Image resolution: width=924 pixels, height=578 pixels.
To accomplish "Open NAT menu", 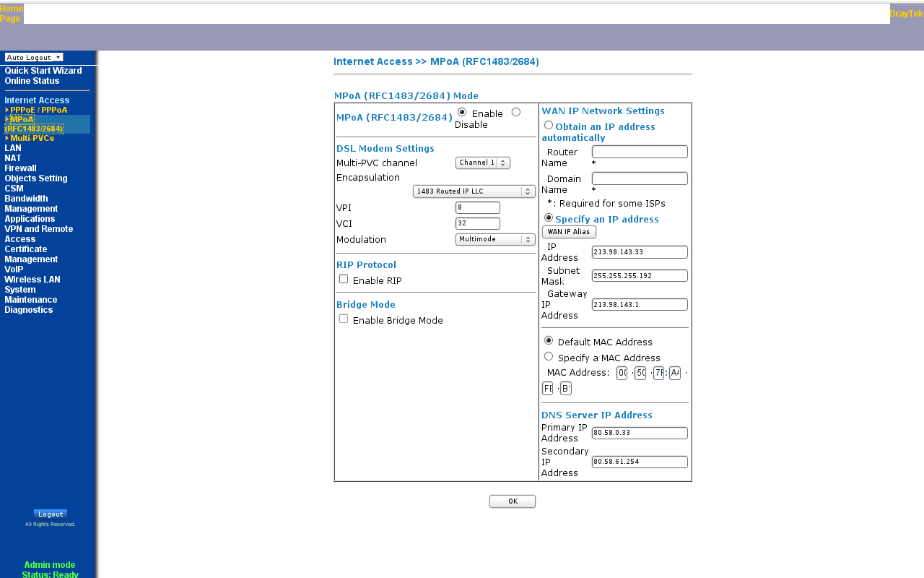I will point(13,158).
